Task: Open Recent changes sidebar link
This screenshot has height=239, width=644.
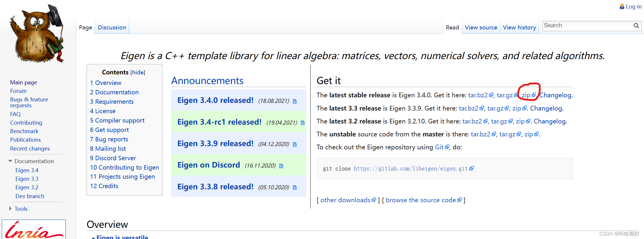Action: coord(30,148)
